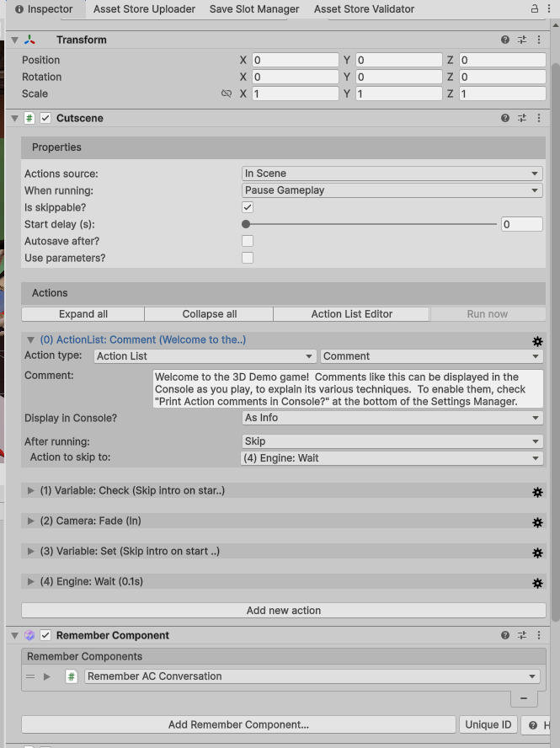This screenshot has height=748, width=560.
Task: Click gear icon for Camera Fade action
Action: point(537,522)
